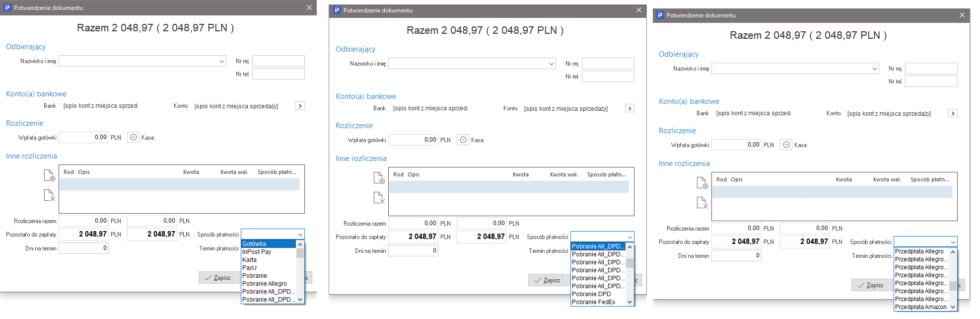Screen dimensions: 980x319
Task: Focus Nr tel. field in middle dialog
Action: click(608, 77)
